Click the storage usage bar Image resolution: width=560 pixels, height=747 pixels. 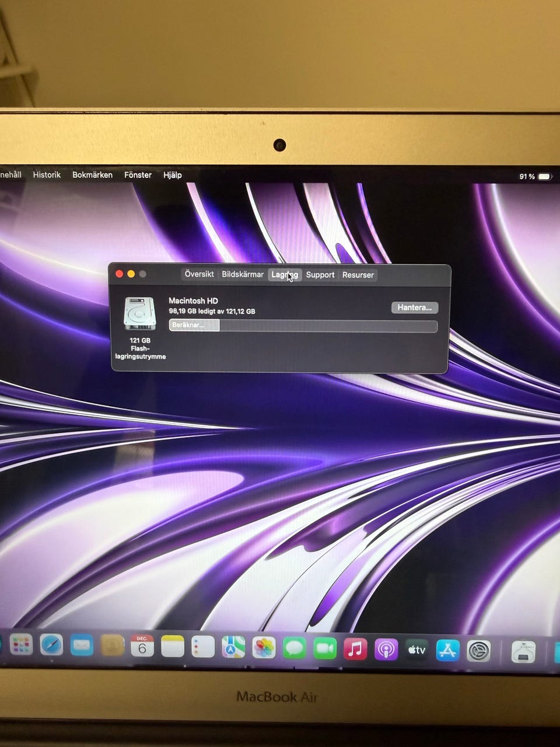pos(303,326)
